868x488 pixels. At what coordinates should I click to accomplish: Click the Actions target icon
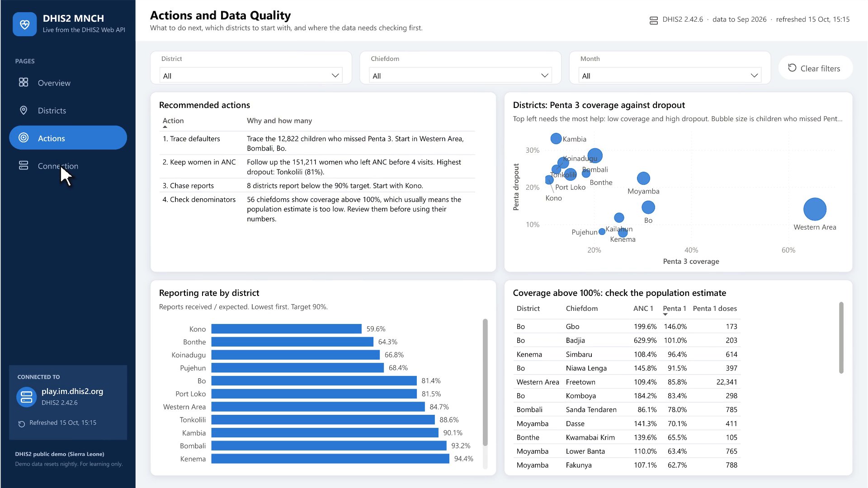click(x=24, y=138)
